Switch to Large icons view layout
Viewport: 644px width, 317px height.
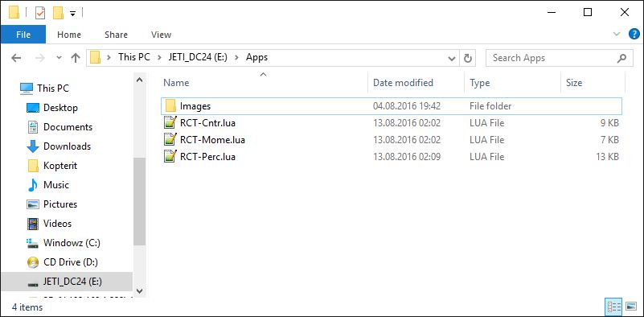[x=631, y=307]
